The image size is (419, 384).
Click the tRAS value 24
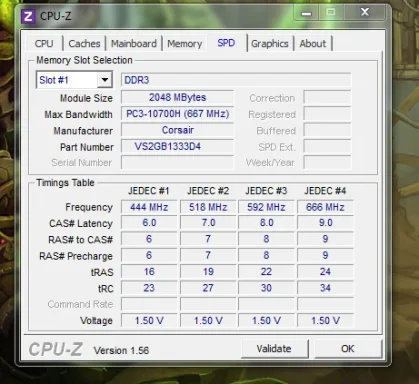(325, 272)
